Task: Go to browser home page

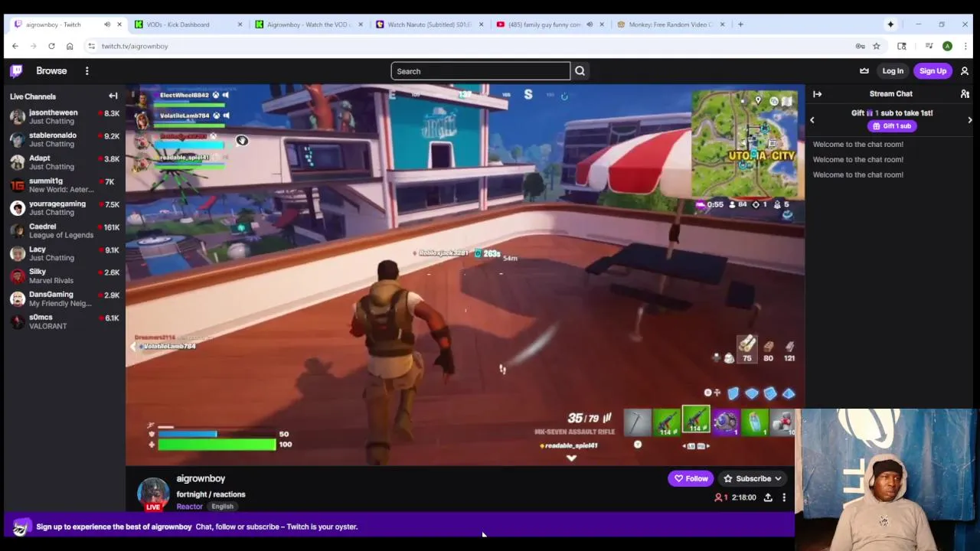Action: [70, 46]
